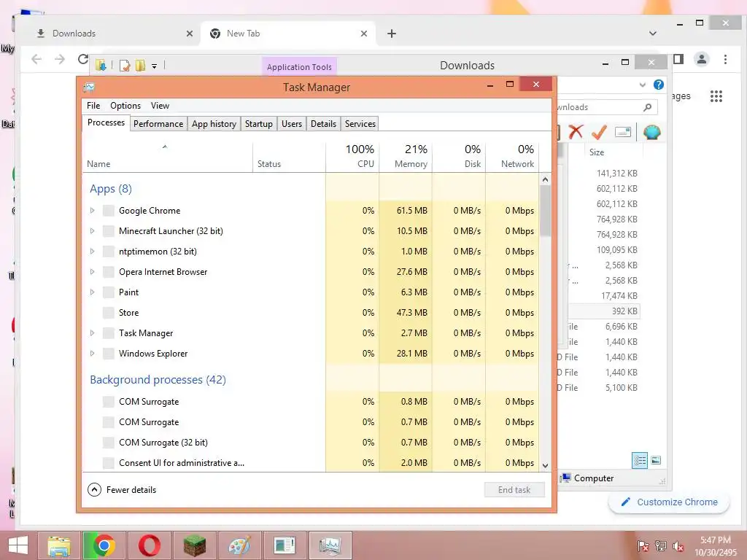
Task: Expand the ntptimemon process
Action: point(93,252)
